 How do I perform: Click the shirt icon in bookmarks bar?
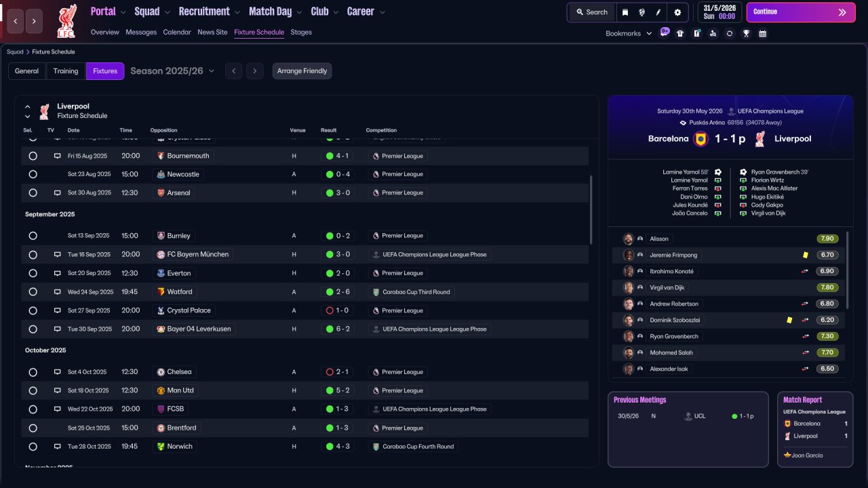click(680, 33)
